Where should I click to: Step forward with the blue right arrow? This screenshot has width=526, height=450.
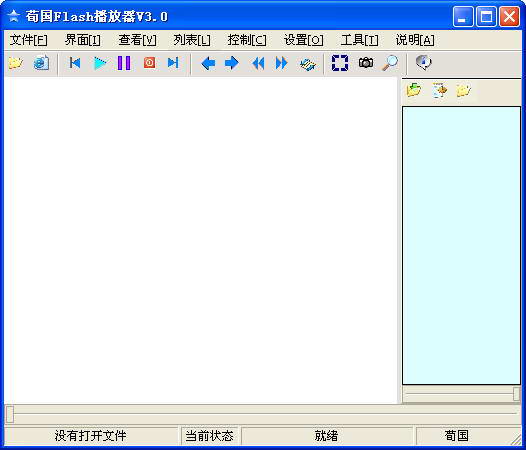[x=232, y=63]
